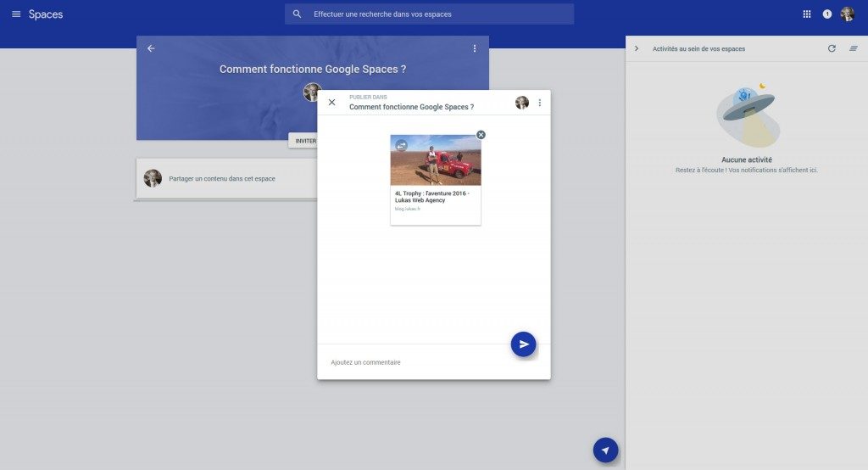Refresh the activities panel

point(832,48)
